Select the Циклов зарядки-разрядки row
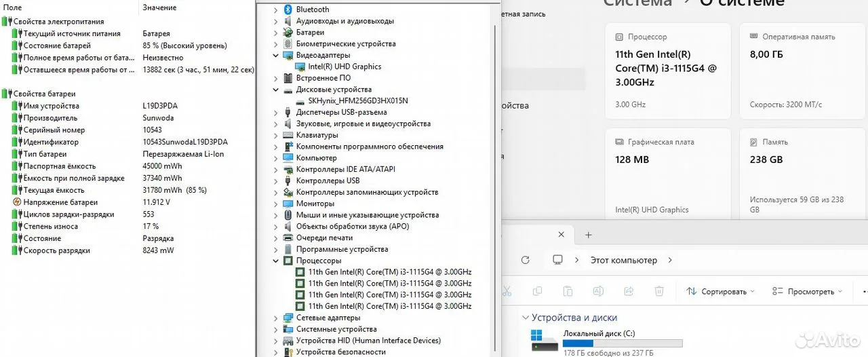This screenshot has width=868, height=357. (127, 214)
